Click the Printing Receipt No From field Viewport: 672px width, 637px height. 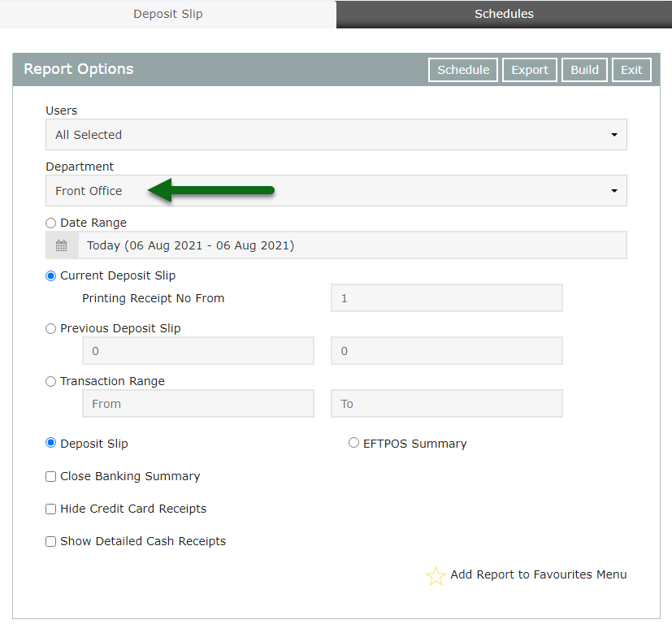coord(447,298)
